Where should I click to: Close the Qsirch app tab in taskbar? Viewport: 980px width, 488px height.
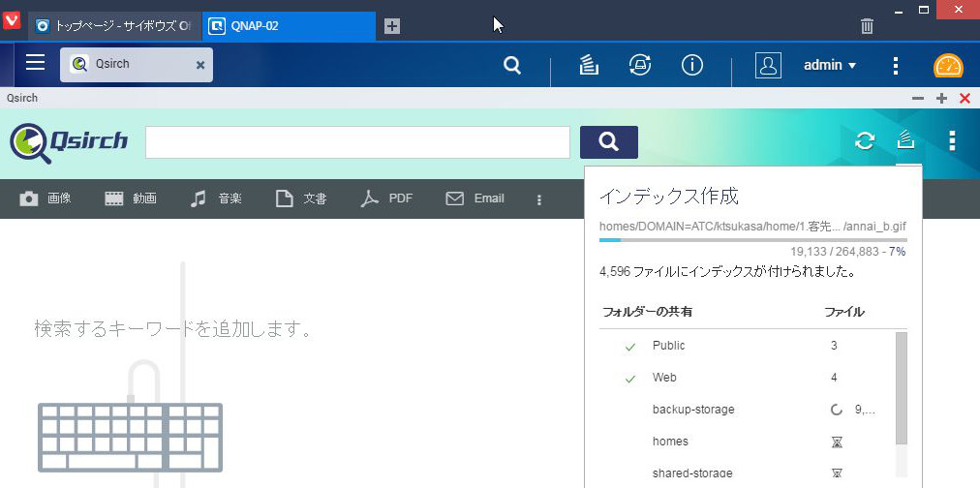(200, 65)
